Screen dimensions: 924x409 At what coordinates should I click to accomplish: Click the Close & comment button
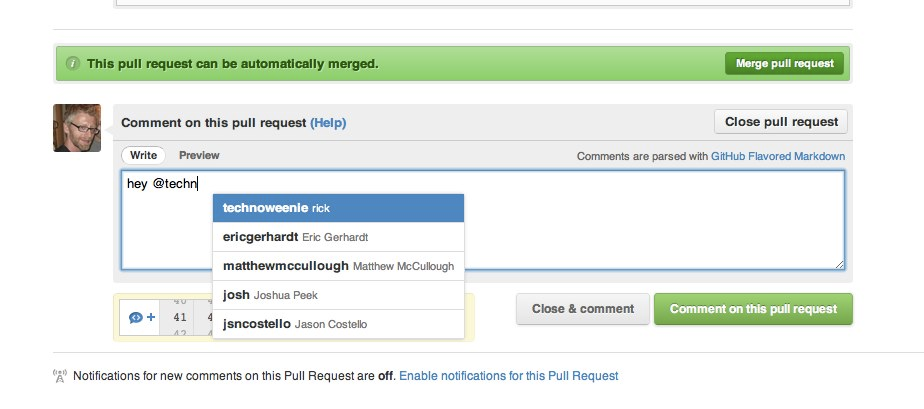583,309
